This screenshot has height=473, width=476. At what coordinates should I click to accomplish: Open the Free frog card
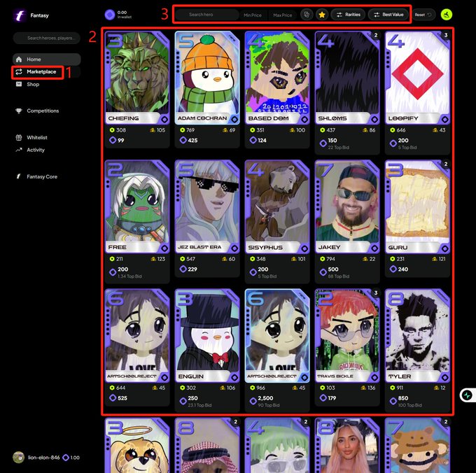137,206
